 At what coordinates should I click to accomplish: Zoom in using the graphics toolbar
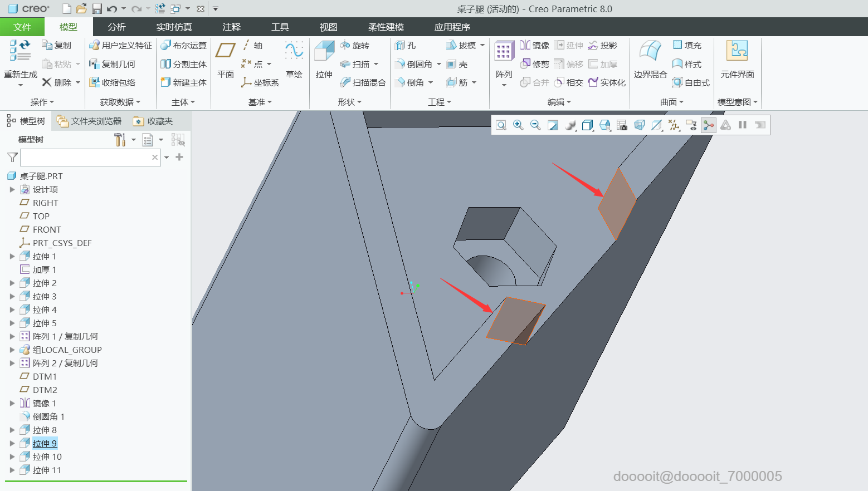click(x=518, y=125)
